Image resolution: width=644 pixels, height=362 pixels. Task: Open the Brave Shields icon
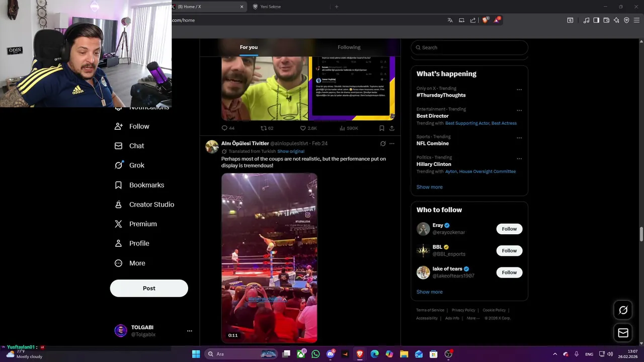486,20
